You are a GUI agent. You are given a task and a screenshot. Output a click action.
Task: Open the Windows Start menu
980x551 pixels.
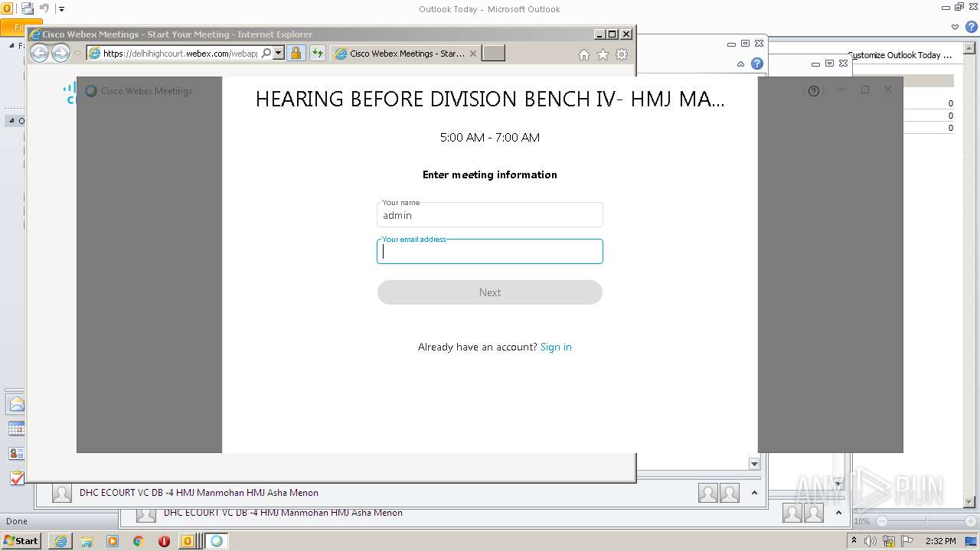click(21, 540)
